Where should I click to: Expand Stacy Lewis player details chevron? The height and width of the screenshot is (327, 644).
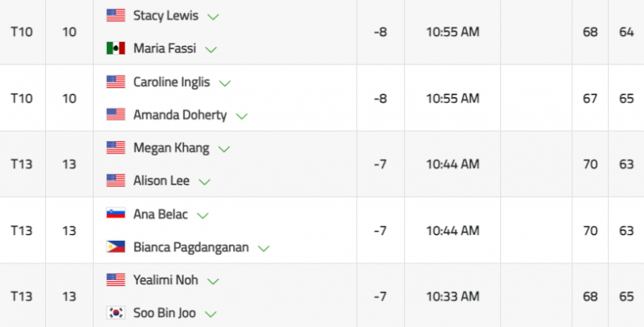pos(213,18)
